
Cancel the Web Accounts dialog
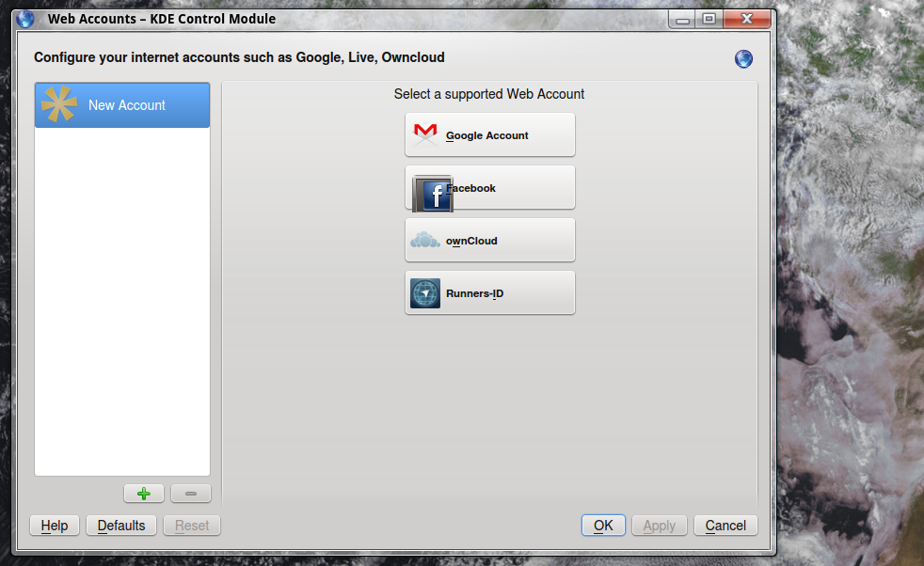(x=726, y=526)
